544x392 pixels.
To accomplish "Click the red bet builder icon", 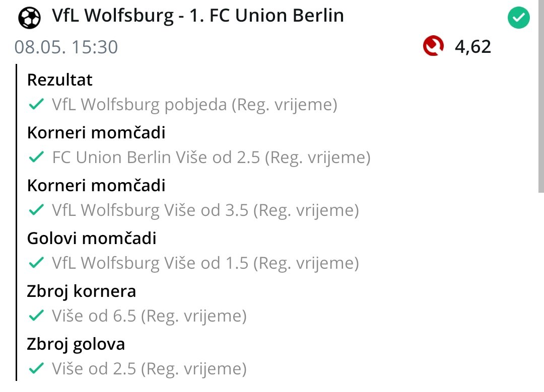I will pos(434,47).
